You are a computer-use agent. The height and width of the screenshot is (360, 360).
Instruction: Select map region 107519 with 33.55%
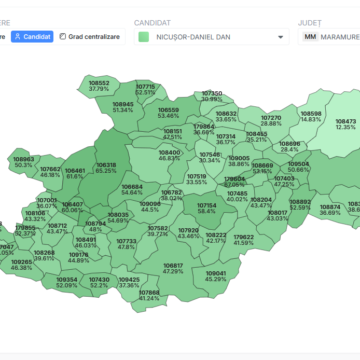197,179
